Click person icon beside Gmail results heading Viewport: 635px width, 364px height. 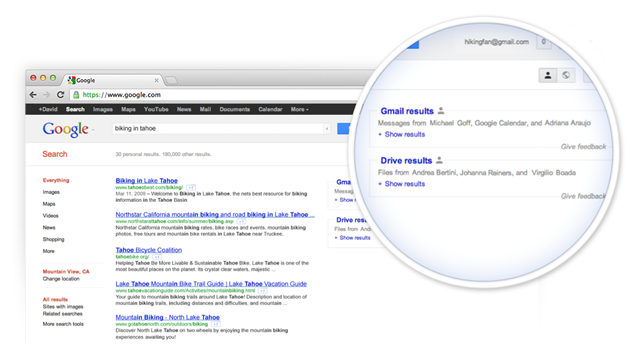(x=441, y=110)
